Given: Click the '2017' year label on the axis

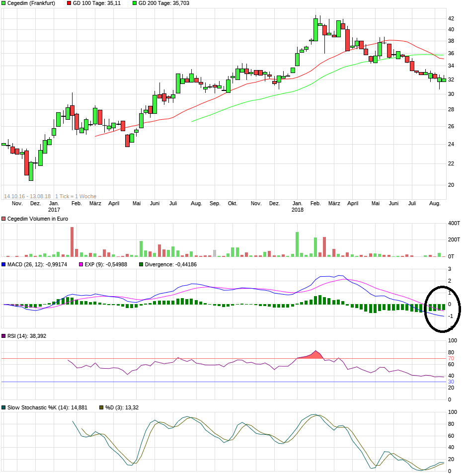Looking at the screenshot, I should 54,210.
